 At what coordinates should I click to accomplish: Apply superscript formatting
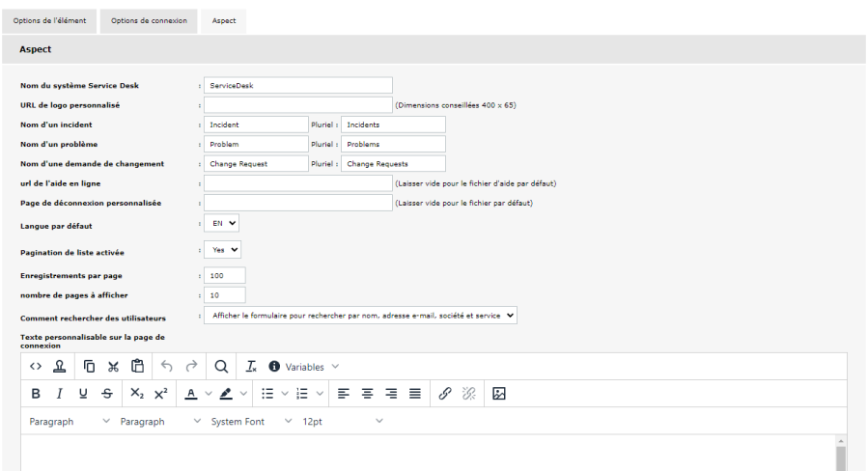(161, 394)
